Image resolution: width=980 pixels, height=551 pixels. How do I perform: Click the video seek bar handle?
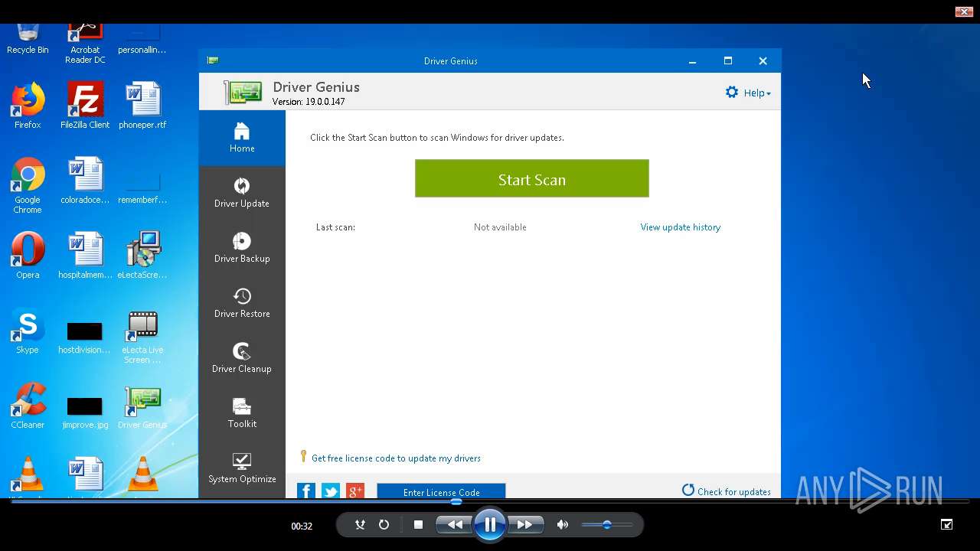pyautogui.click(x=456, y=502)
